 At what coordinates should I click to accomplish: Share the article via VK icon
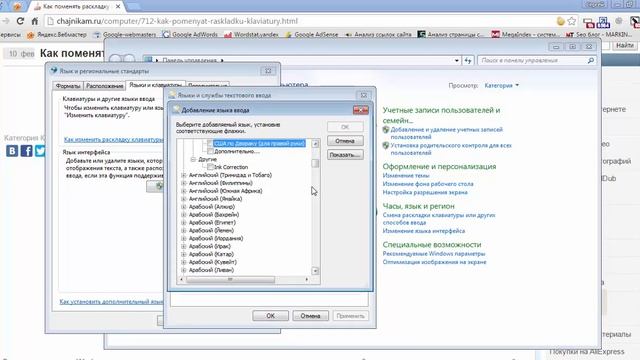pos(12,151)
